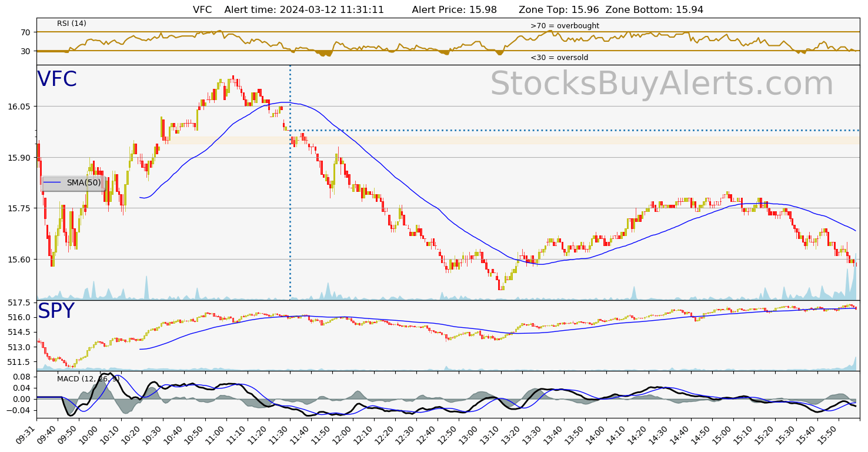The height and width of the screenshot is (452, 868).
Task: Click the RSI (14) indicator label
Action: click(72, 24)
